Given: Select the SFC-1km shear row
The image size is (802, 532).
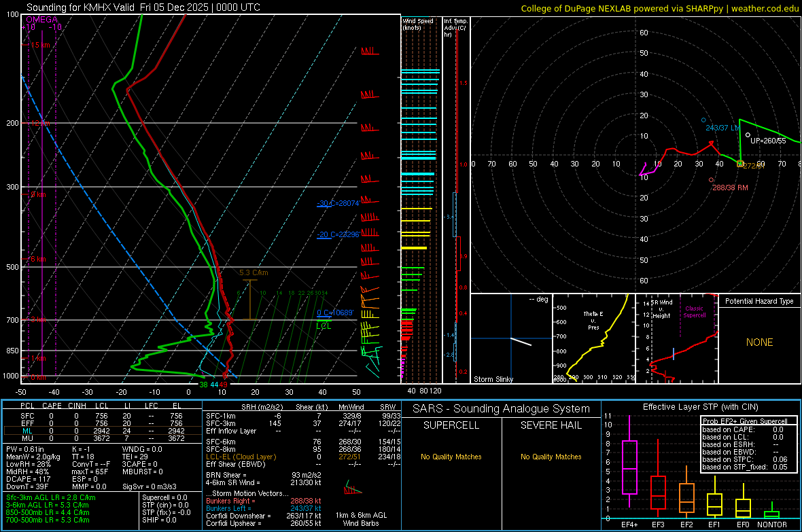Looking at the screenshot, I should [x=303, y=416].
